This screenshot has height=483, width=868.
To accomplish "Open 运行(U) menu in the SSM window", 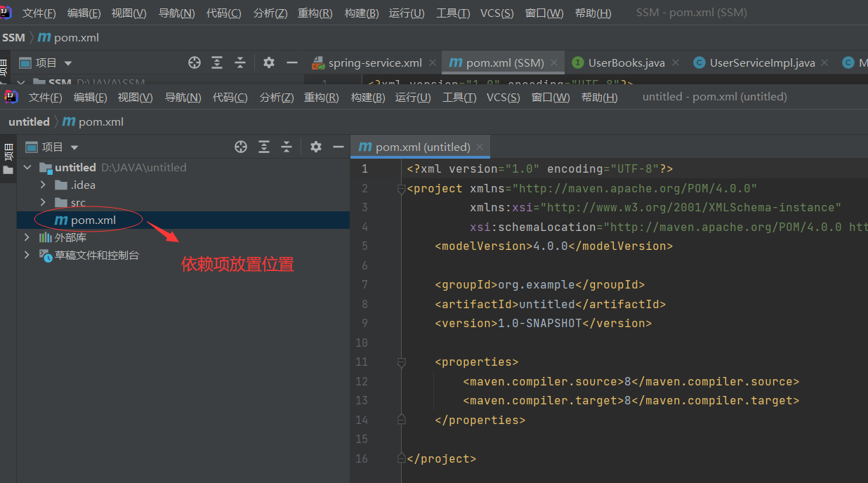I will [x=407, y=13].
